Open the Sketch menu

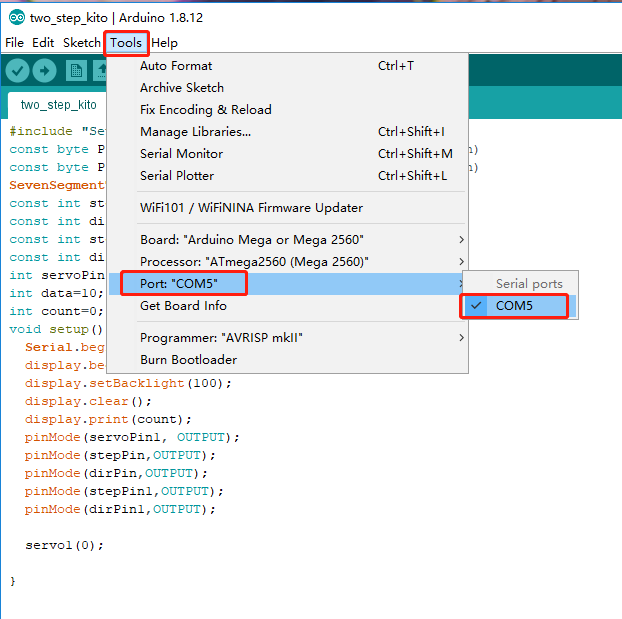pos(81,43)
